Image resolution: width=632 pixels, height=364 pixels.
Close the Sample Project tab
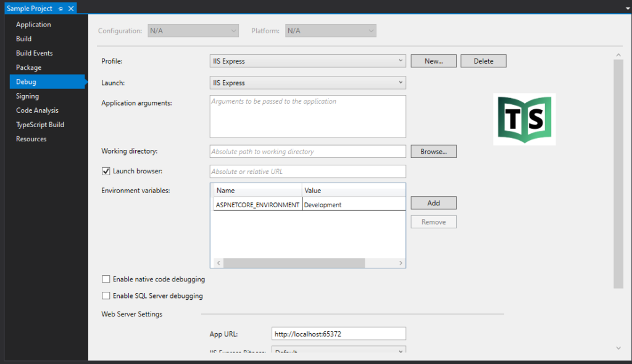(71, 9)
